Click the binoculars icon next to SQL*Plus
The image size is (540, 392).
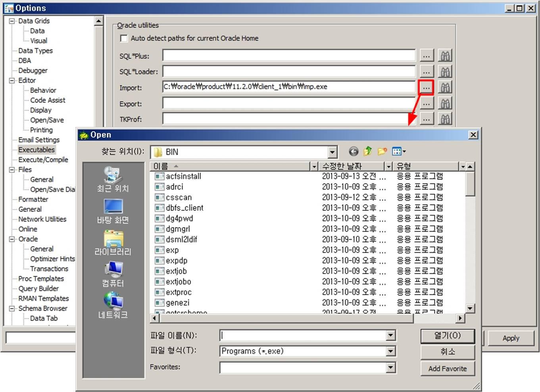coord(445,56)
